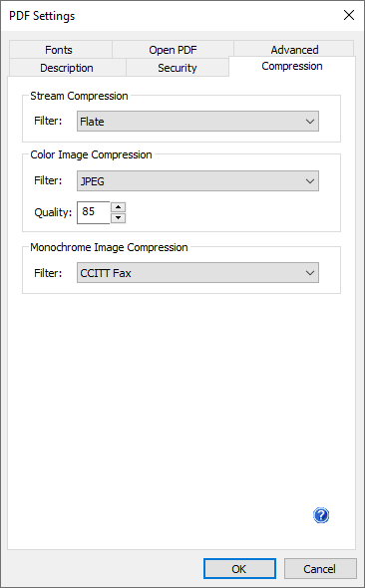Screen dimensions: 365x588
Task: Close the PDF Settings dialog with X
Action: tap(349, 15)
